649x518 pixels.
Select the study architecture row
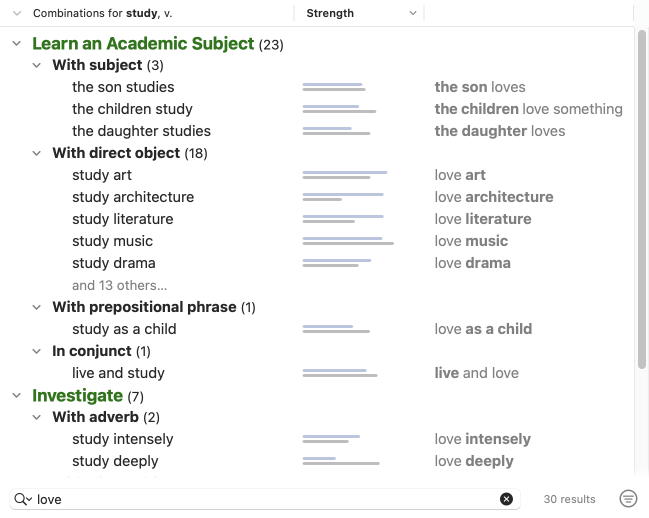(133, 197)
